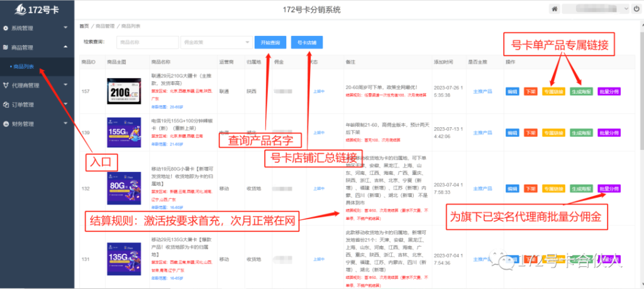Open the 佣金政策 dropdown

pos(217,42)
